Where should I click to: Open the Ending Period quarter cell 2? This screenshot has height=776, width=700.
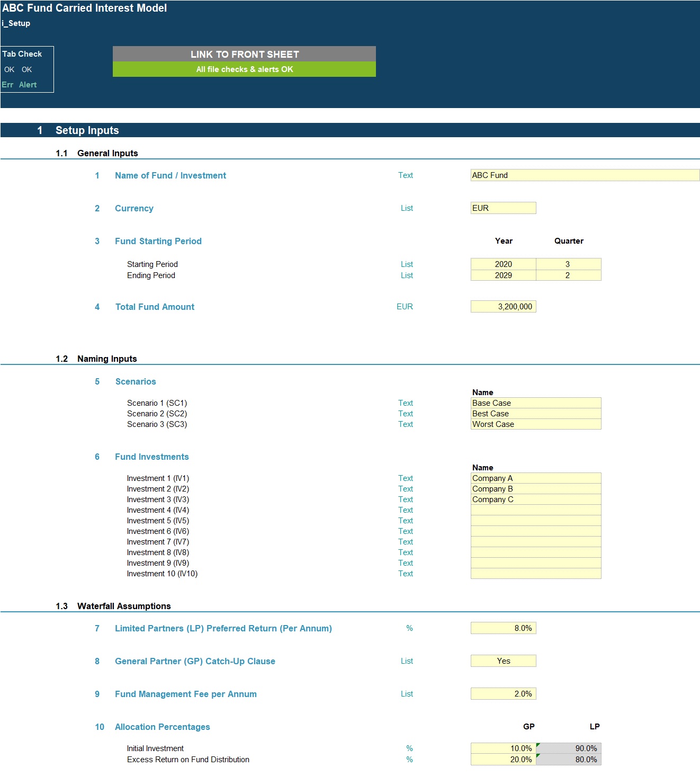coord(569,275)
